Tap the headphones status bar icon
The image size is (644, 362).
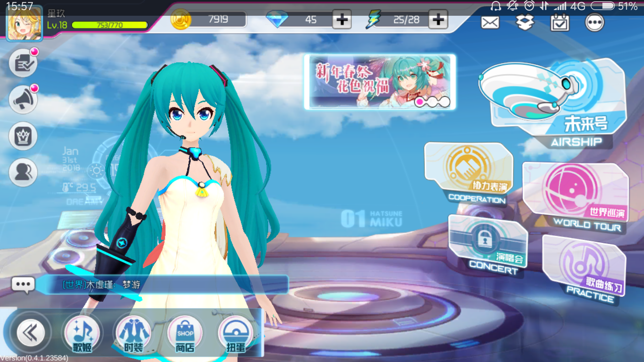pyautogui.click(x=495, y=6)
